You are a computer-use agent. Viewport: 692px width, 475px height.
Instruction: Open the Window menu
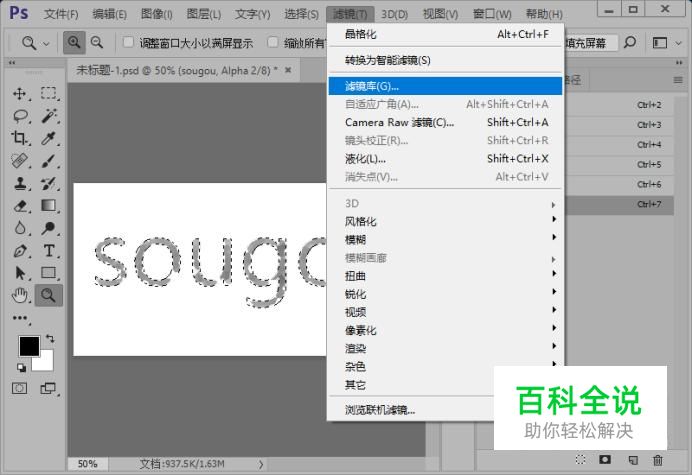coord(492,14)
